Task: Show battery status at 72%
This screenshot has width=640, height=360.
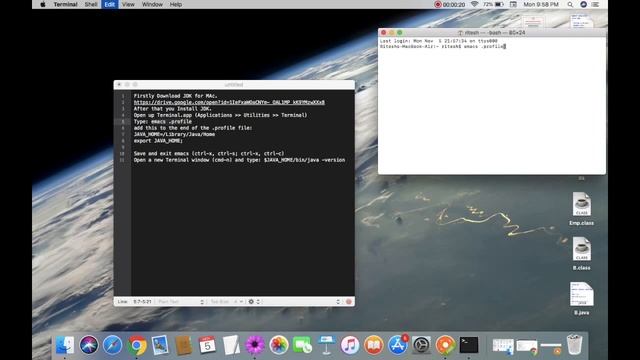Action: (x=493, y=4)
